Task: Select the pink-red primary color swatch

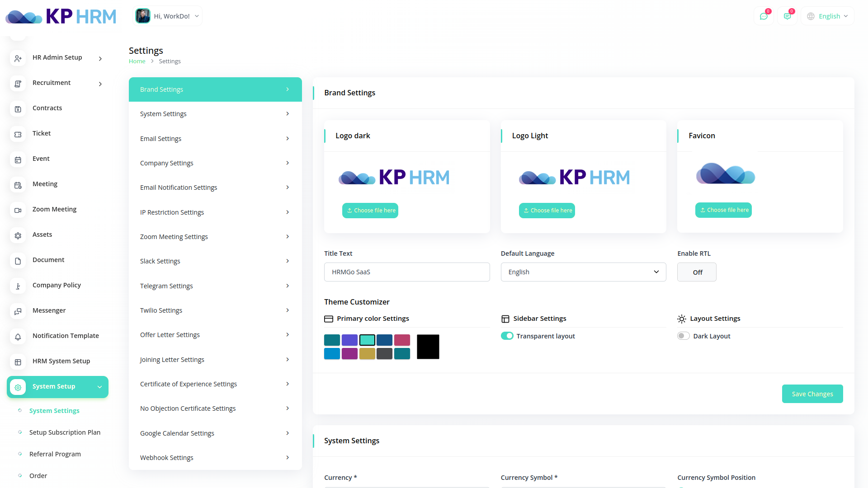Action: tap(402, 340)
